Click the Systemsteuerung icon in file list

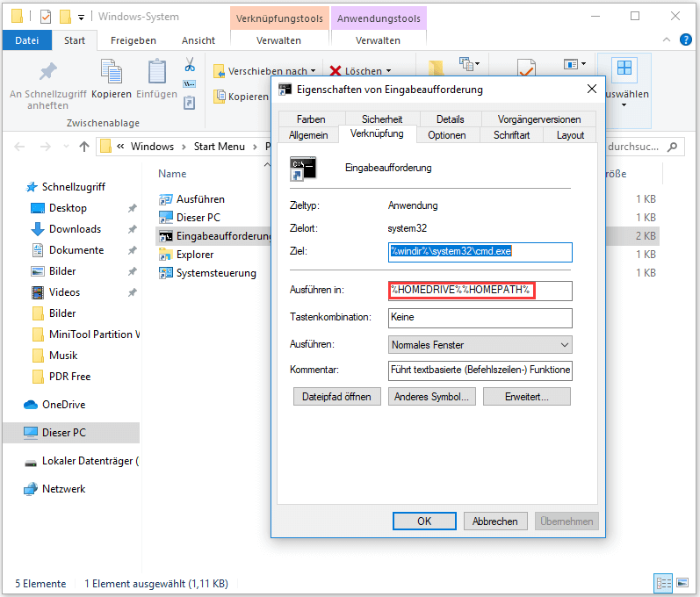pos(166,273)
